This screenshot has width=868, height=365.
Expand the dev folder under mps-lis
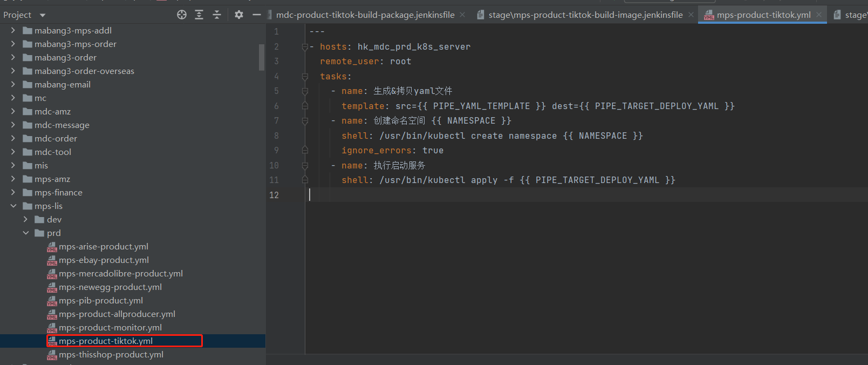coord(25,219)
